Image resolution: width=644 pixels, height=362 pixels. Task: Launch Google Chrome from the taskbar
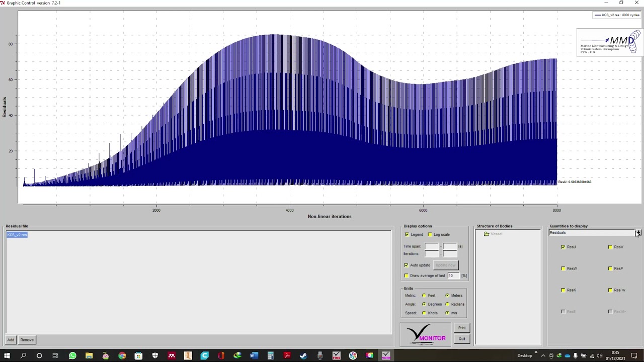point(122,356)
